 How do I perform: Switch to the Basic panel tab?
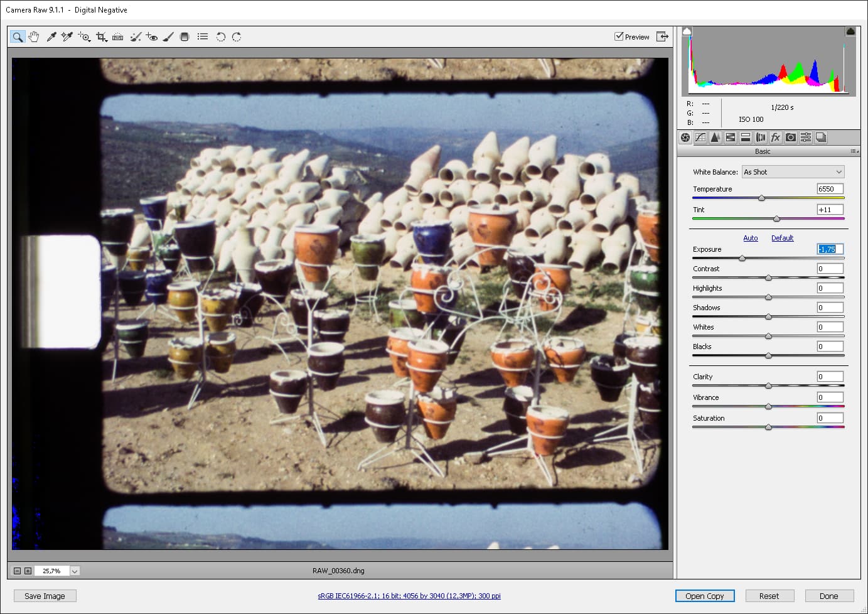click(x=685, y=137)
